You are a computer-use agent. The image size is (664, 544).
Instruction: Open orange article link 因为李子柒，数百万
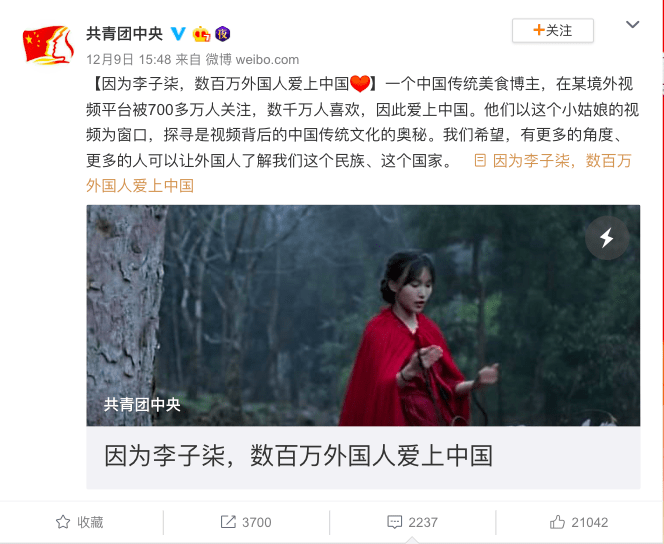pos(359,173)
